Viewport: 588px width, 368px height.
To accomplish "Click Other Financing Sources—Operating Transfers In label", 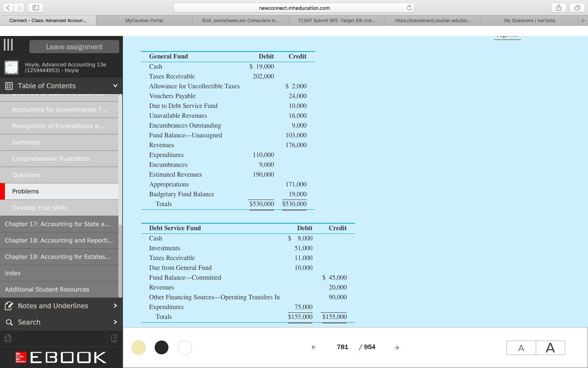I will pyautogui.click(x=214, y=297).
